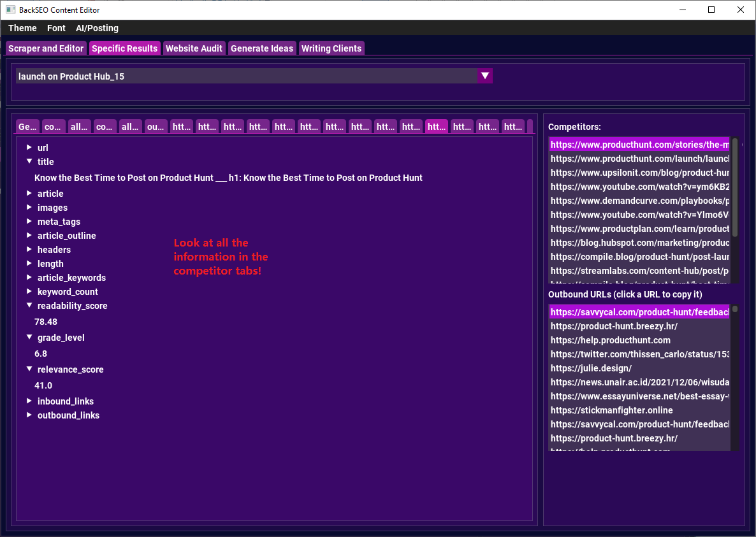Select the title value Know the Best Time to Post
Viewport: 756px width, 537px height.
coord(228,178)
